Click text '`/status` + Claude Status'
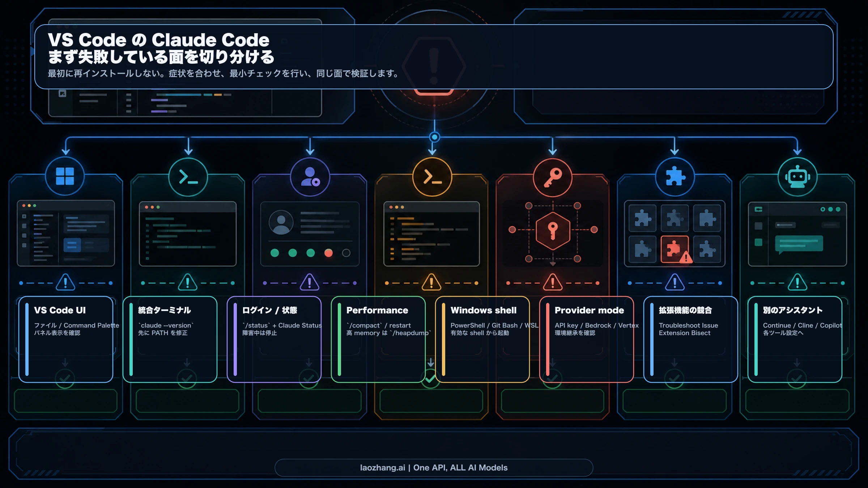Viewport: 868px width, 488px height. coord(282,325)
